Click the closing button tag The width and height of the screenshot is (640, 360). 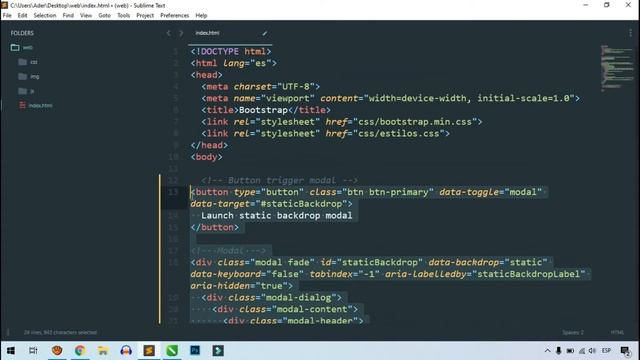tap(215, 227)
